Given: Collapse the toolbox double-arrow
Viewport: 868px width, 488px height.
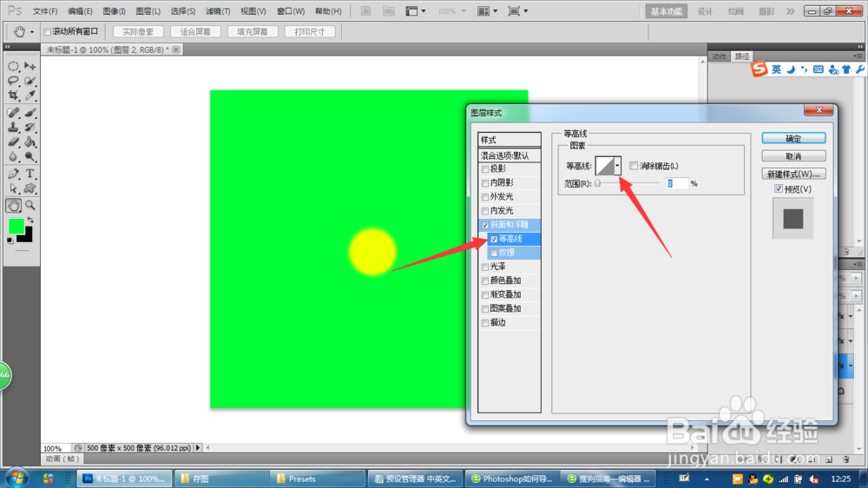Looking at the screenshot, I should (8, 47).
